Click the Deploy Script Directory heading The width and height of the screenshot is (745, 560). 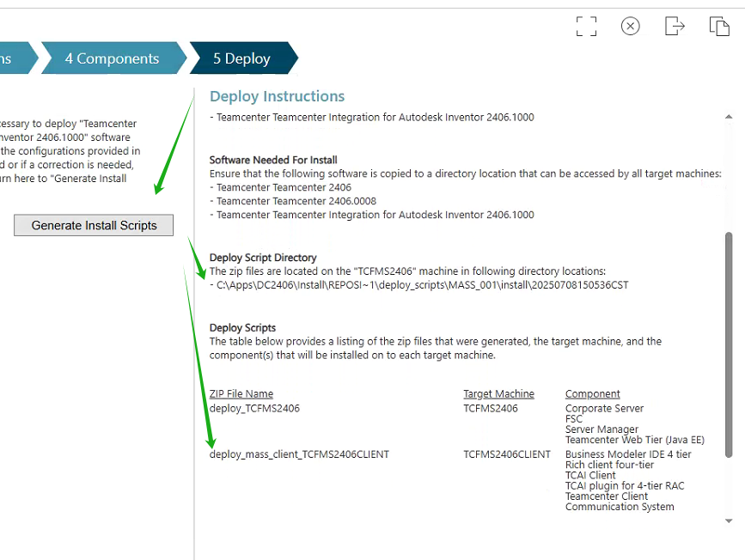(x=263, y=258)
